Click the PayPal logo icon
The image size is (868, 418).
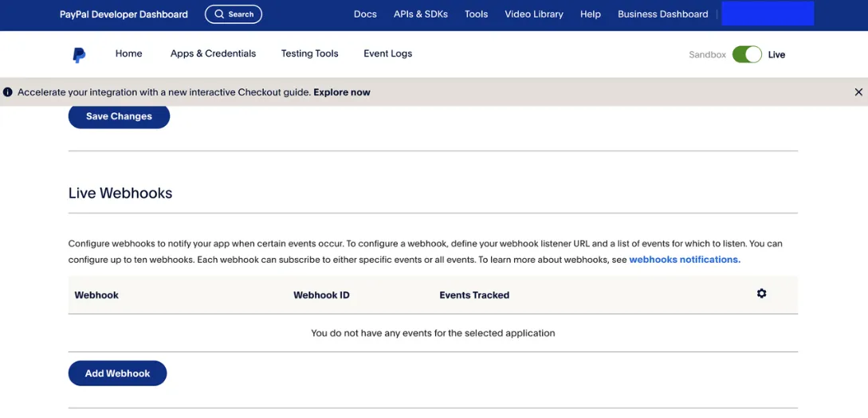(x=79, y=55)
